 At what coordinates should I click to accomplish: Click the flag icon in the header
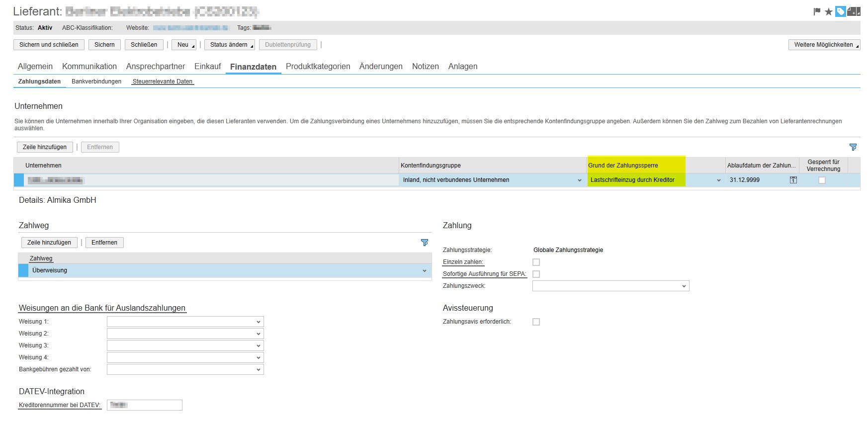pyautogui.click(x=817, y=11)
